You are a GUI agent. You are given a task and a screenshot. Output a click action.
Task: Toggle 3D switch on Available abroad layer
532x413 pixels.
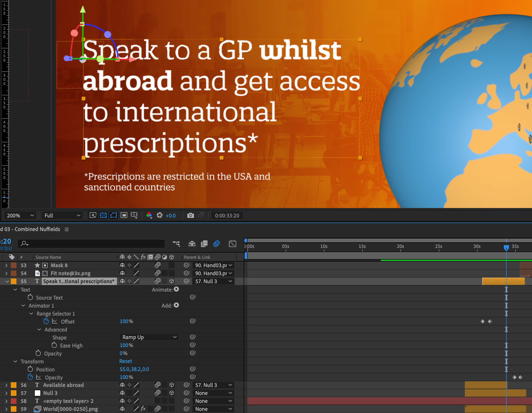pyautogui.click(x=171, y=385)
